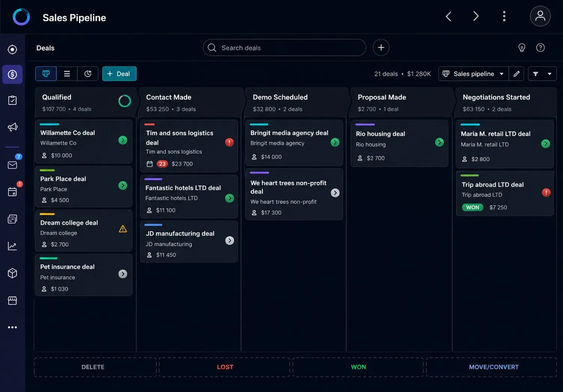Open the Insights chart sidebar icon
Image resolution: width=563 pixels, height=392 pixels.
[x=12, y=246]
